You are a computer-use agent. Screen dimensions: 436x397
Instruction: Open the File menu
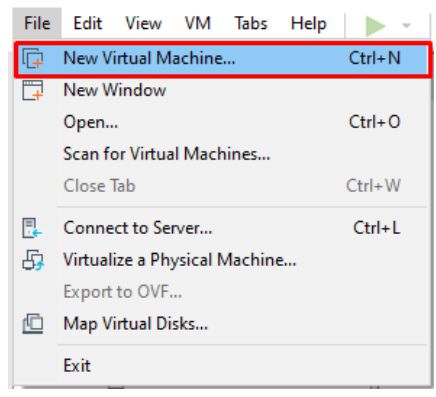coord(37,24)
